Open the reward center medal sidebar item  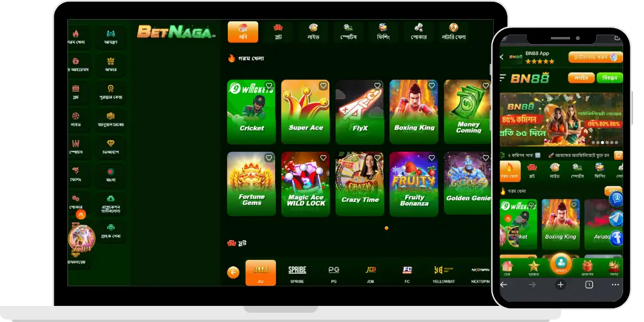coord(110,92)
